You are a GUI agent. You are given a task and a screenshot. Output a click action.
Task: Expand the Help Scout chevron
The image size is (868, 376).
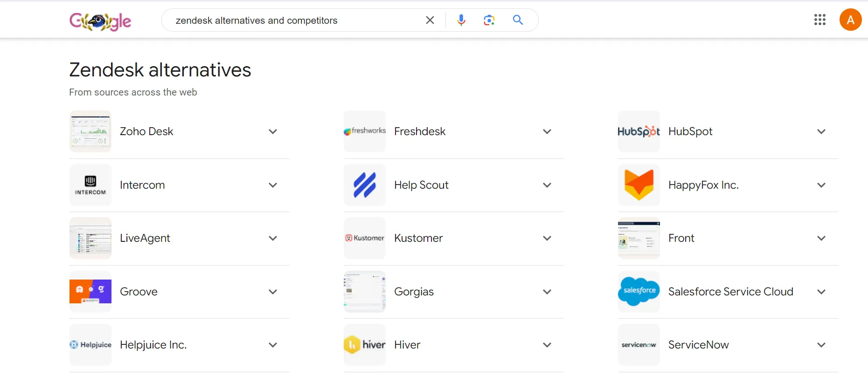(x=547, y=185)
